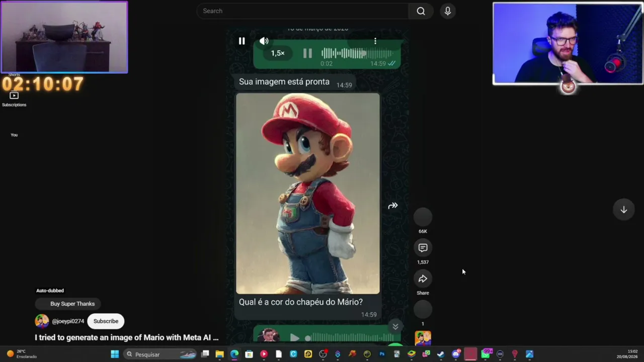Open Photoshop from the taskbar
The image size is (644, 362).
(382, 354)
